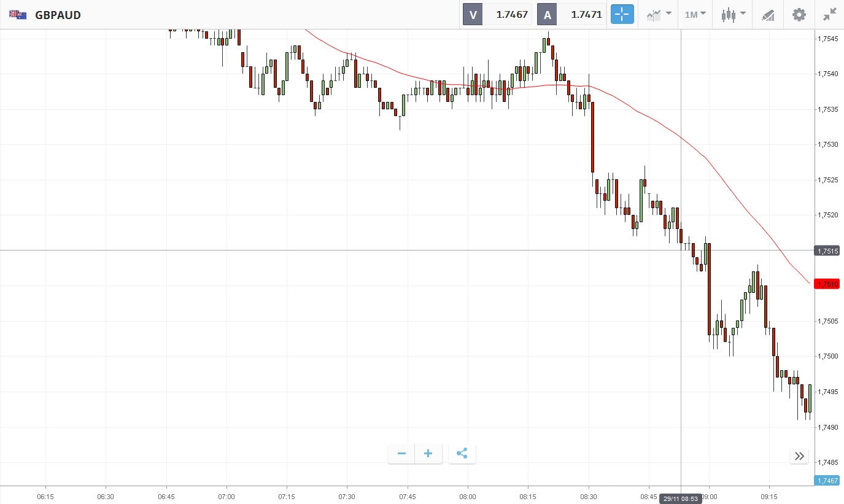The image size is (844, 504).
Task: Click the 1,7515 crosshair price label
Action: click(828, 250)
